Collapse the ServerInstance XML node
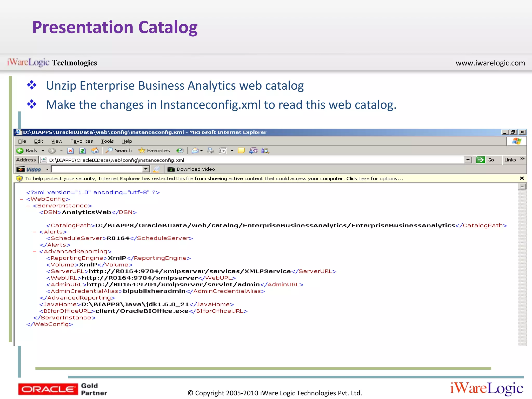The image size is (532, 399). pyautogui.click(x=28, y=206)
